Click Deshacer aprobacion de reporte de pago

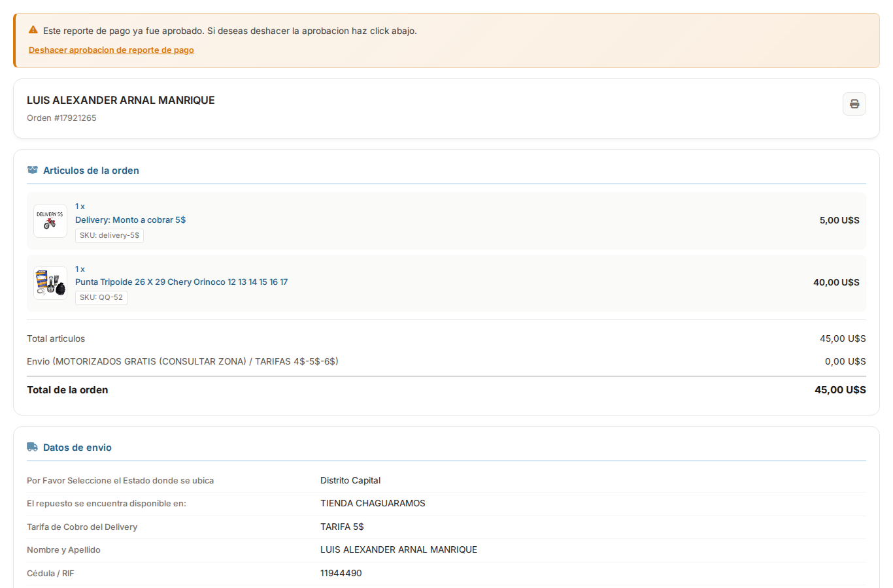(x=111, y=50)
